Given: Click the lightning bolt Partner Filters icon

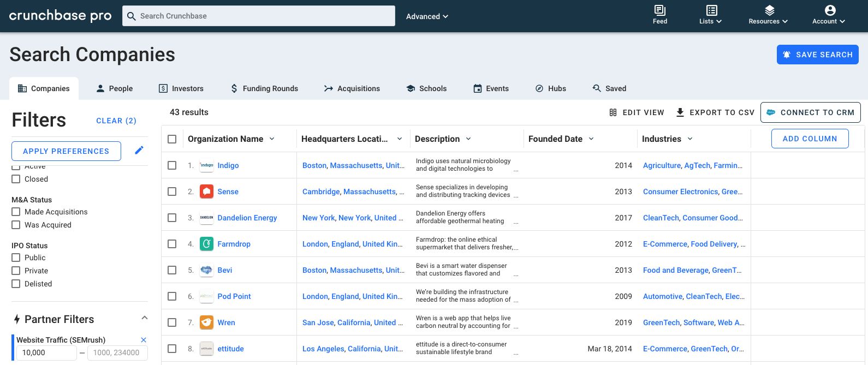Looking at the screenshot, I should point(17,319).
